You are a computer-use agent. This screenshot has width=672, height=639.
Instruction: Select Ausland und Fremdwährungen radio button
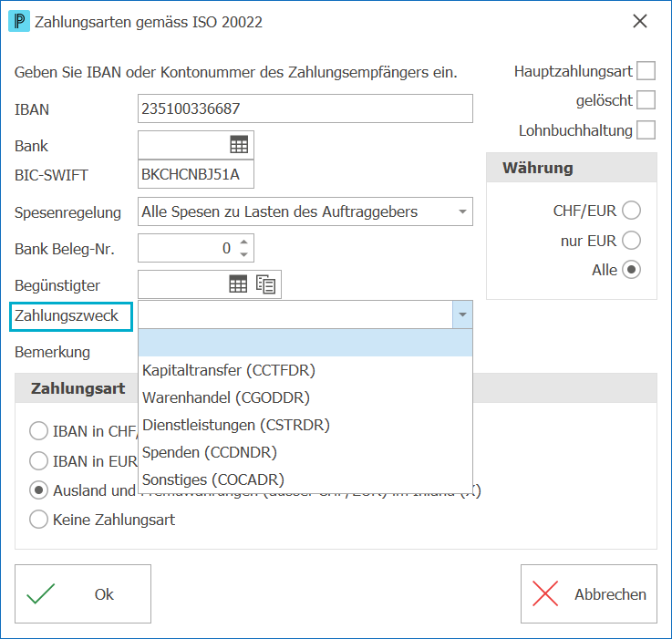tap(38, 490)
